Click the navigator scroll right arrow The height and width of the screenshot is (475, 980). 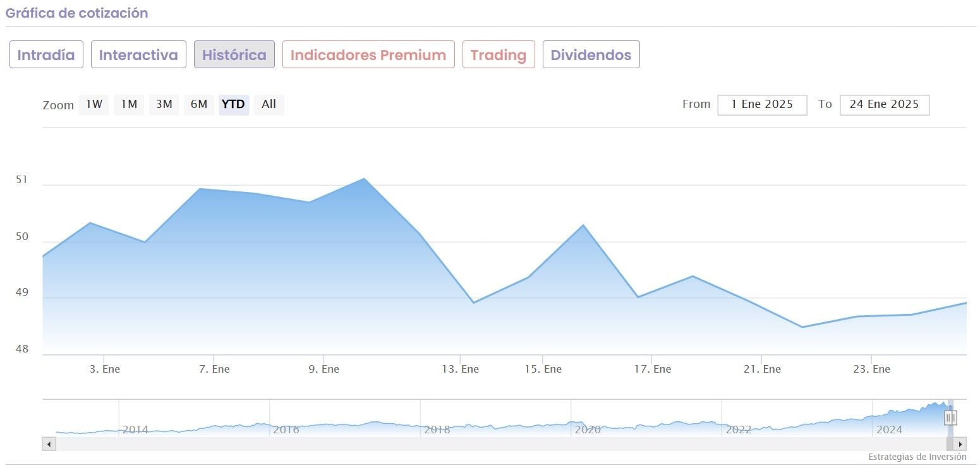coord(960,444)
